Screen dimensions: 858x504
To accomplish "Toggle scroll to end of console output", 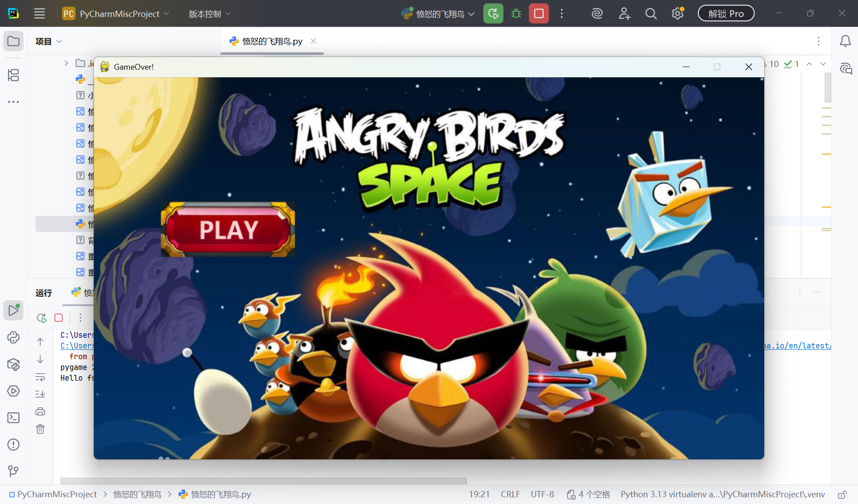I will 40,394.
